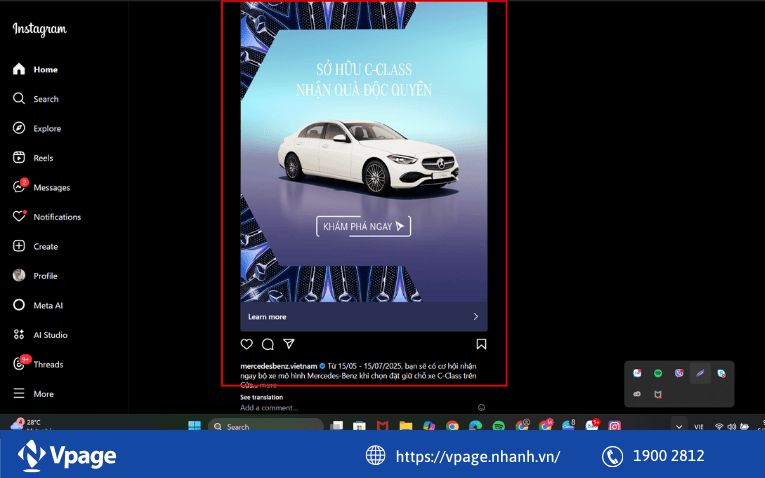Open Search in the sidebar
Image resolution: width=765 pixels, height=478 pixels.
coord(36,99)
